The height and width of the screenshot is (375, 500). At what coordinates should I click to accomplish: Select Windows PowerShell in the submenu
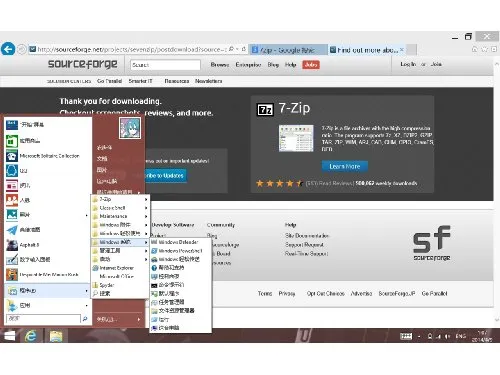(180, 251)
